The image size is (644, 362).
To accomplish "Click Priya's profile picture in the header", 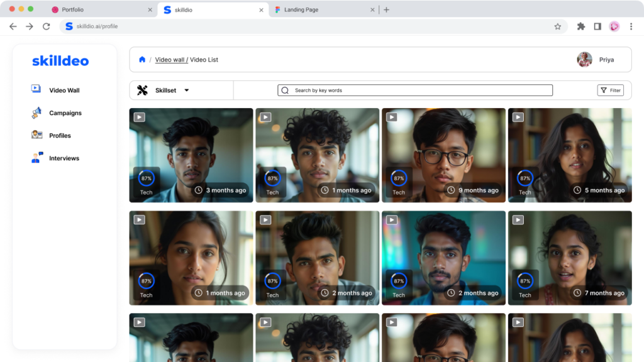I will coord(584,60).
